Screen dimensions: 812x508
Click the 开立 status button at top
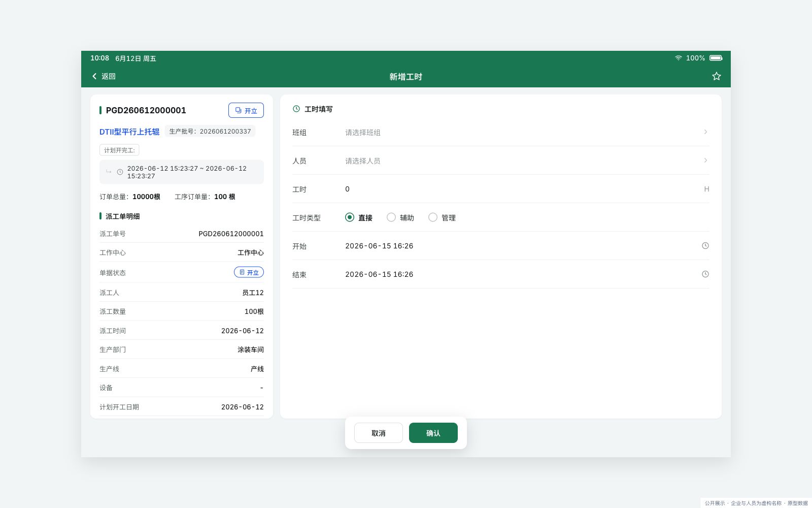pos(246,110)
